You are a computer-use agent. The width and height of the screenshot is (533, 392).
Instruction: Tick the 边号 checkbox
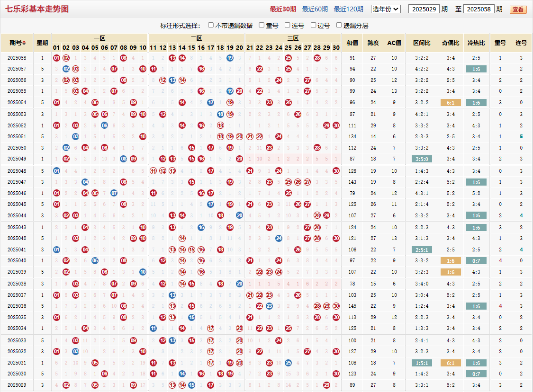pos(313,25)
